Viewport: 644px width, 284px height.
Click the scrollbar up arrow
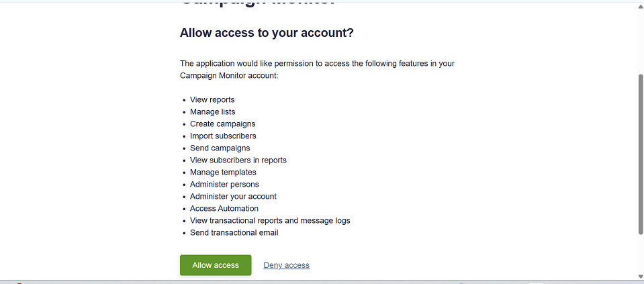[x=640, y=7]
